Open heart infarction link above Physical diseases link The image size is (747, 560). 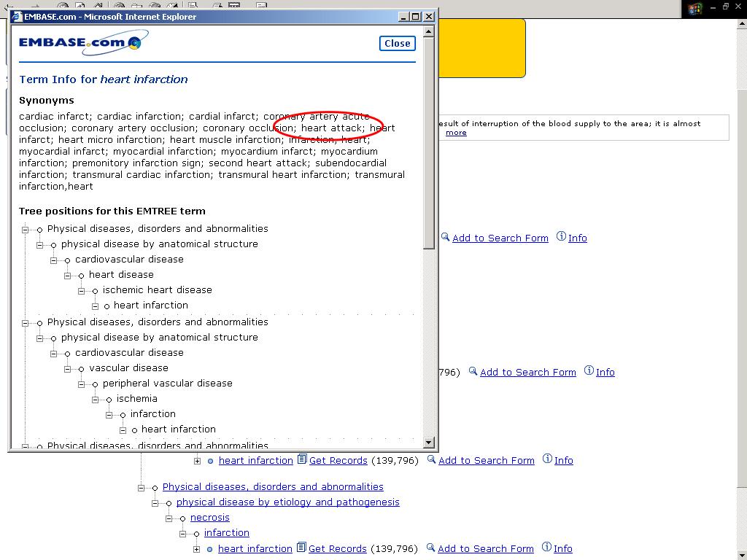pos(256,461)
